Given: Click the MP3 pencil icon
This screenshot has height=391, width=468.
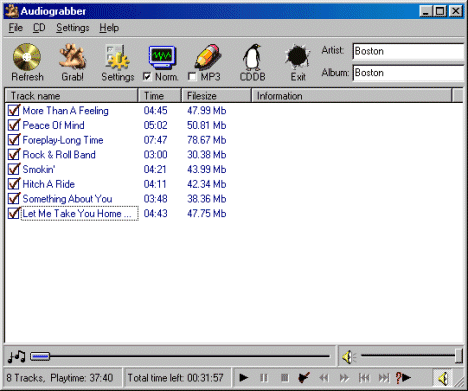Looking at the screenshot, I should pos(207,57).
